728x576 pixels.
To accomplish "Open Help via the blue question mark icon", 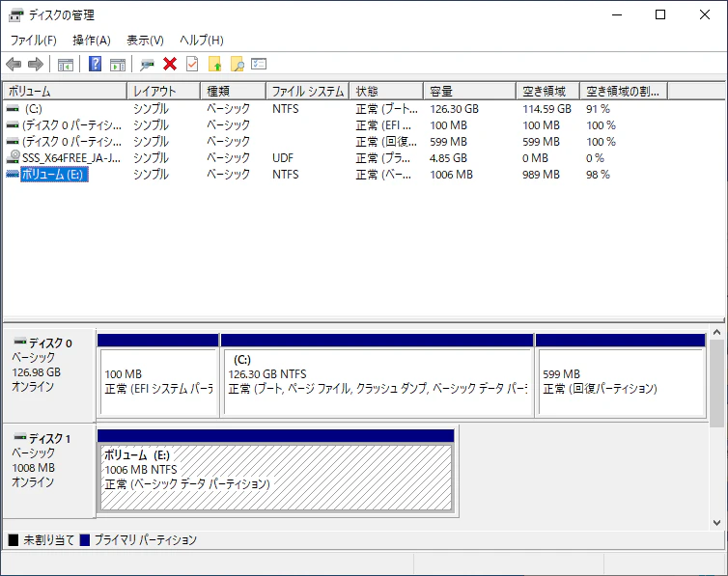I will click(96, 64).
